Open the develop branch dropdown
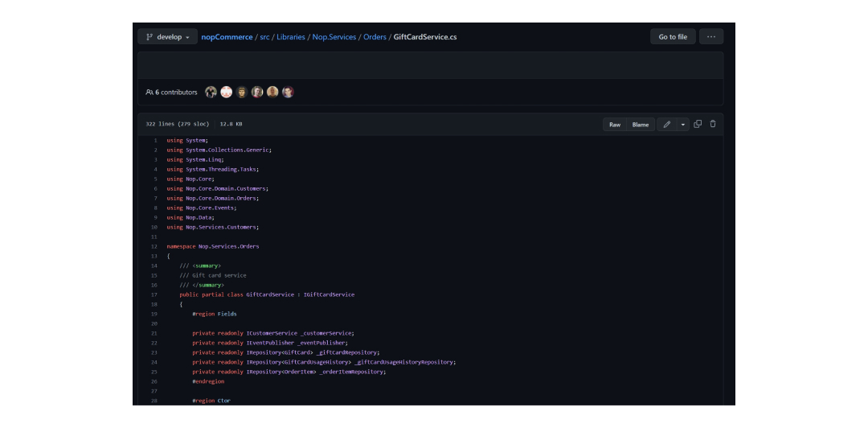The width and height of the screenshot is (868, 428). (168, 37)
